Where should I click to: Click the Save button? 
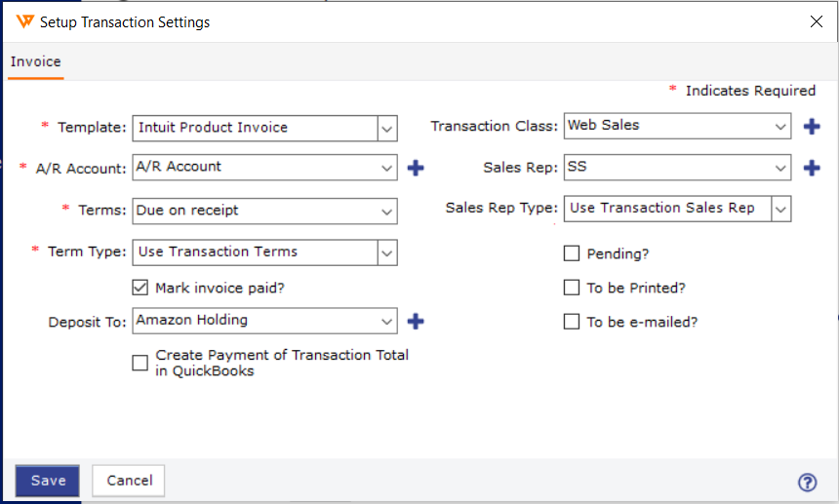coord(48,481)
